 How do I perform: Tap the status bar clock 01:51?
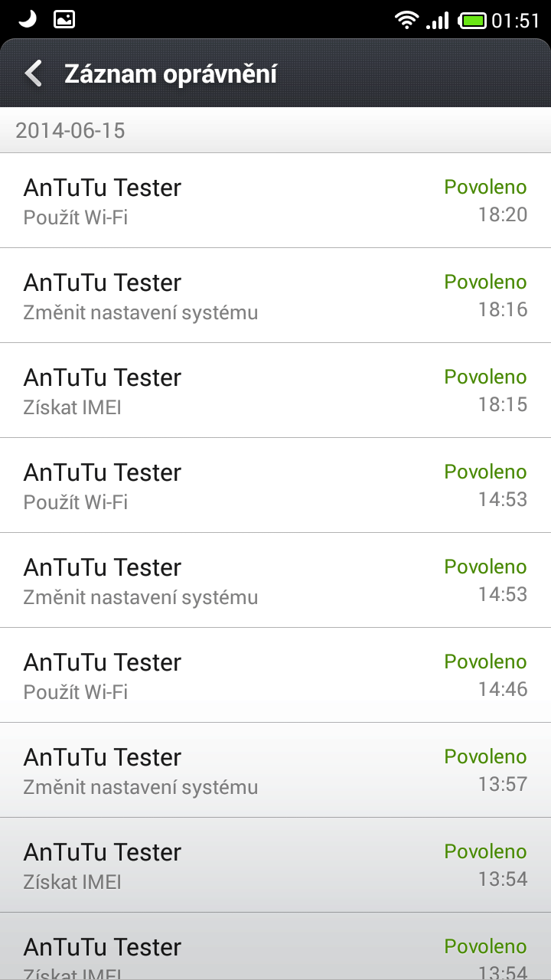(x=516, y=21)
